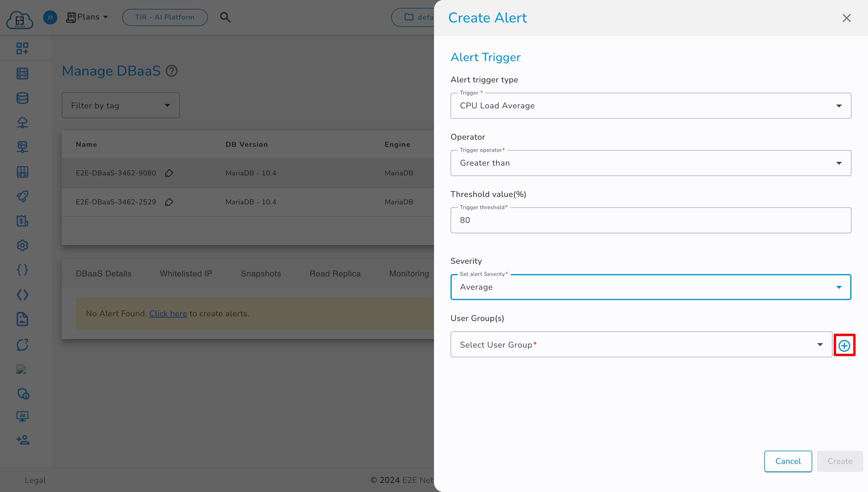Click the default project folder button
This screenshot has height=492, width=868.
413,17
